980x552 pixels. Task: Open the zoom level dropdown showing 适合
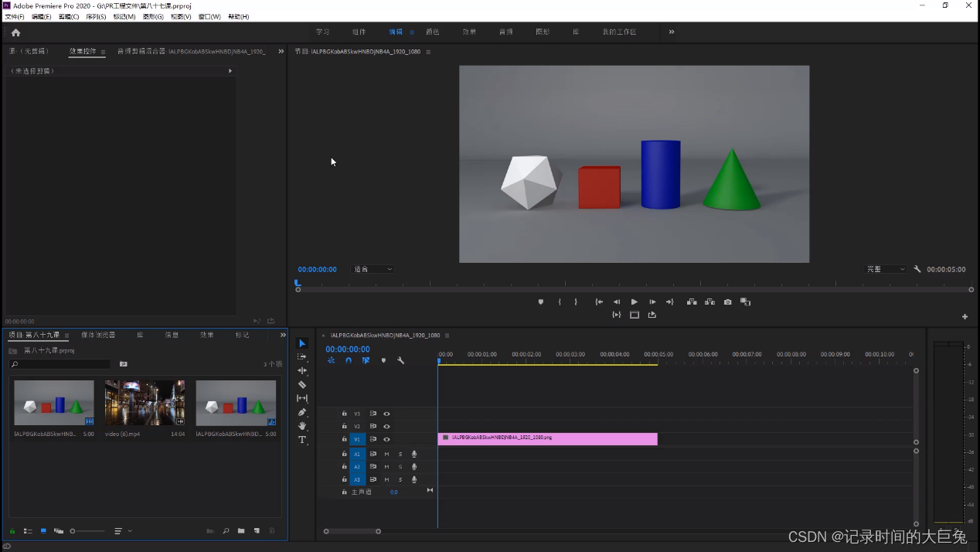pyautogui.click(x=373, y=269)
